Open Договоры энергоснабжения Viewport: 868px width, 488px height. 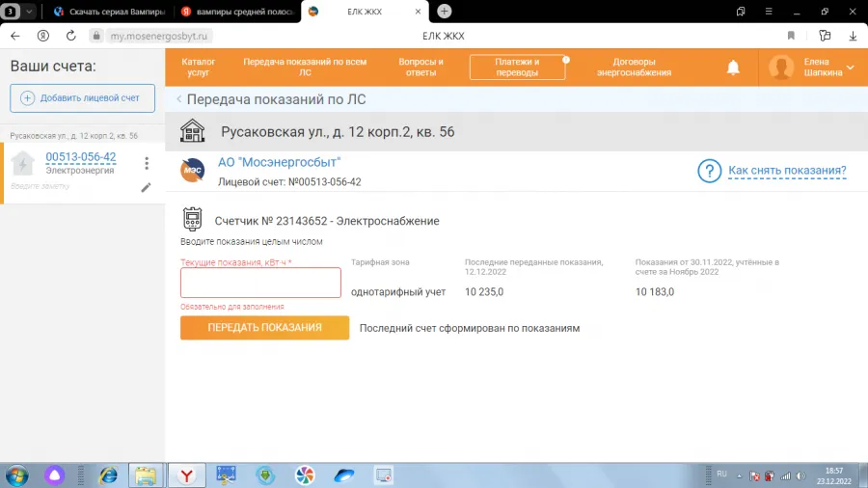coord(634,67)
